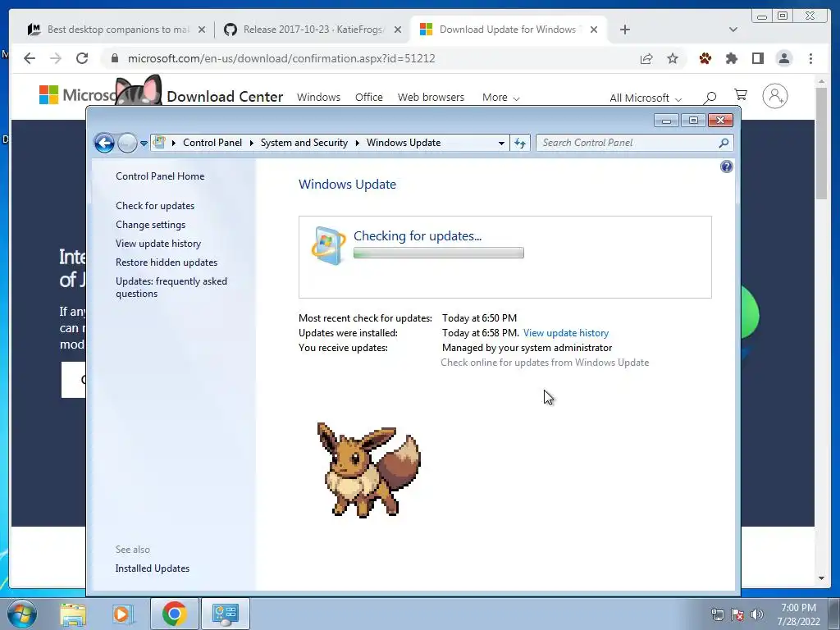
Task: Open Restore hidden updates
Action: (166, 262)
